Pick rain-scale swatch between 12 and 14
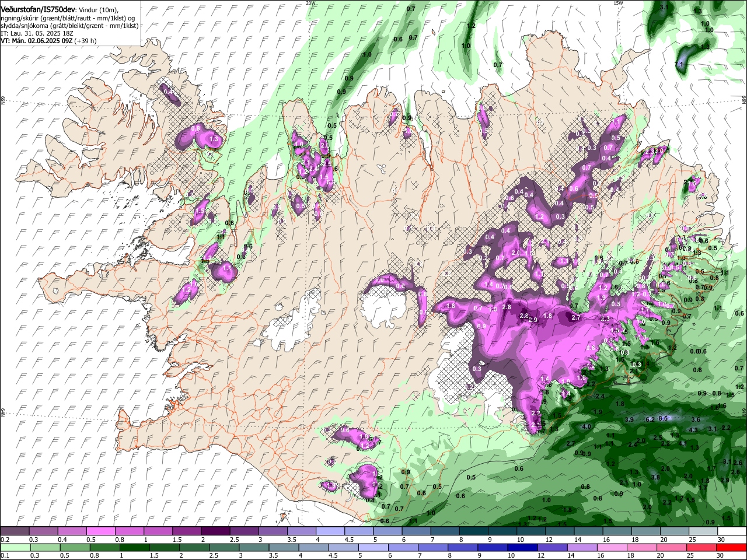Viewport: 747px width, 560px height. click(553, 548)
